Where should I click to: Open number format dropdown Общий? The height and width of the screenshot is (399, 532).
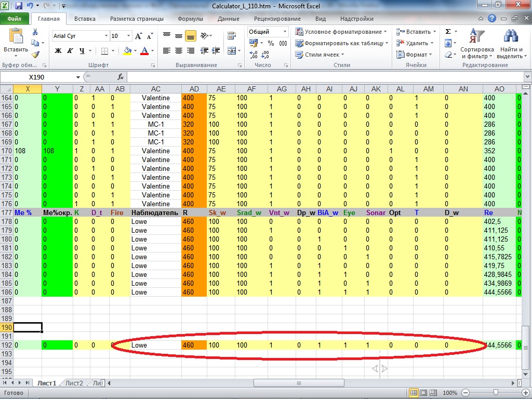(x=285, y=32)
